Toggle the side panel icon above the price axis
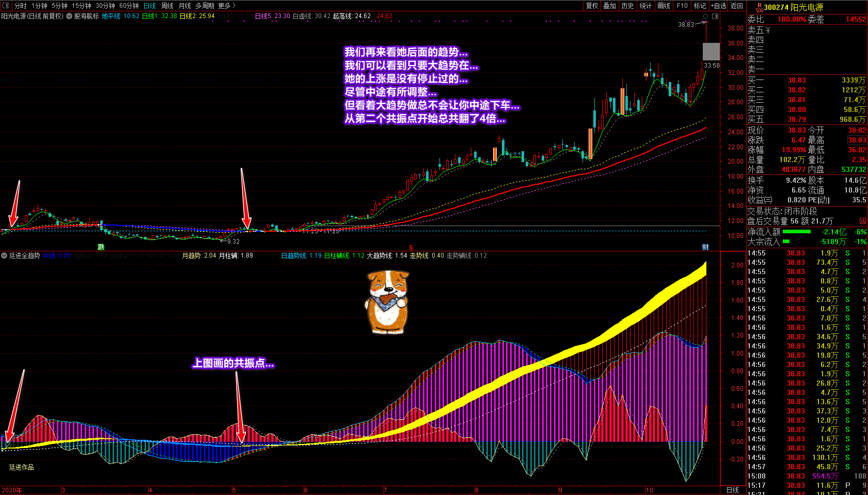868x495 pixels. pyautogui.click(x=715, y=17)
